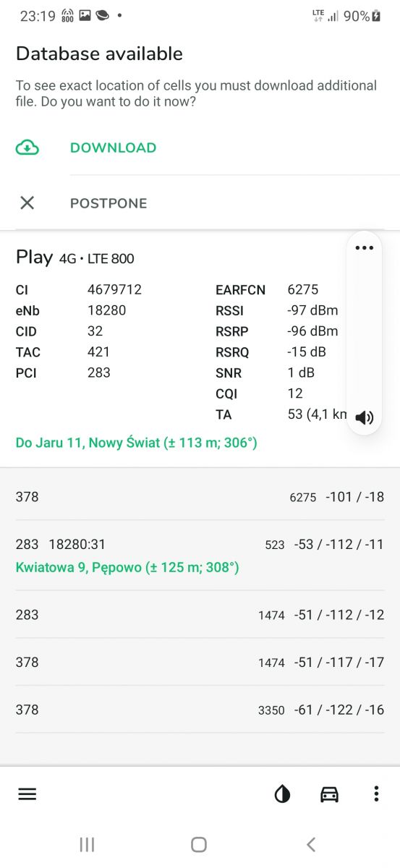Screen dimensions: 400x868
Task: Enable car driving mode icon
Action: 329,794
